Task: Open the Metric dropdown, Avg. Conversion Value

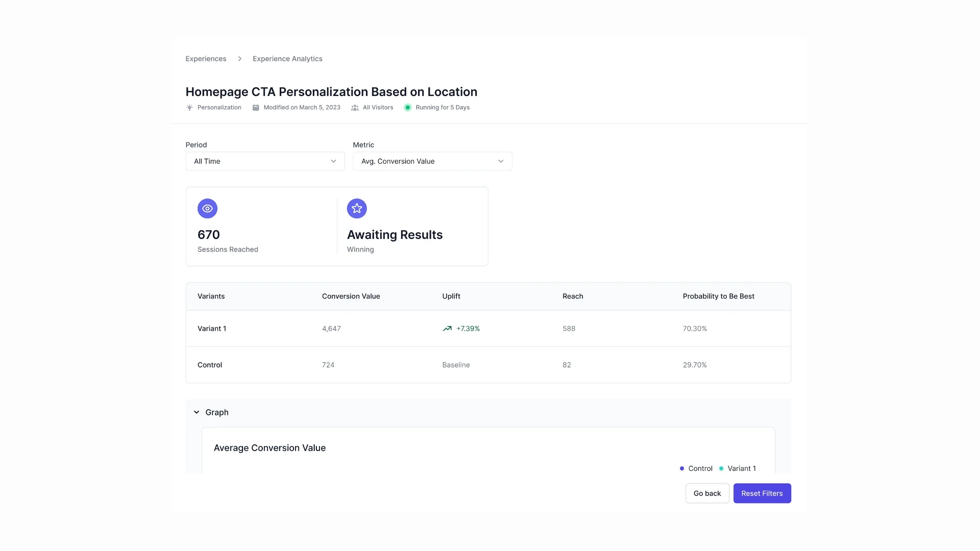Action: point(432,161)
